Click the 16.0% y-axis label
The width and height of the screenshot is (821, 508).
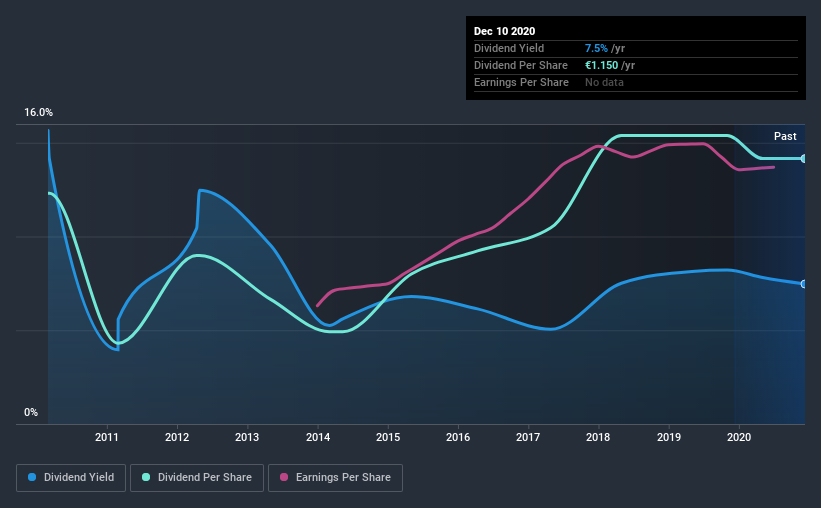[38, 113]
